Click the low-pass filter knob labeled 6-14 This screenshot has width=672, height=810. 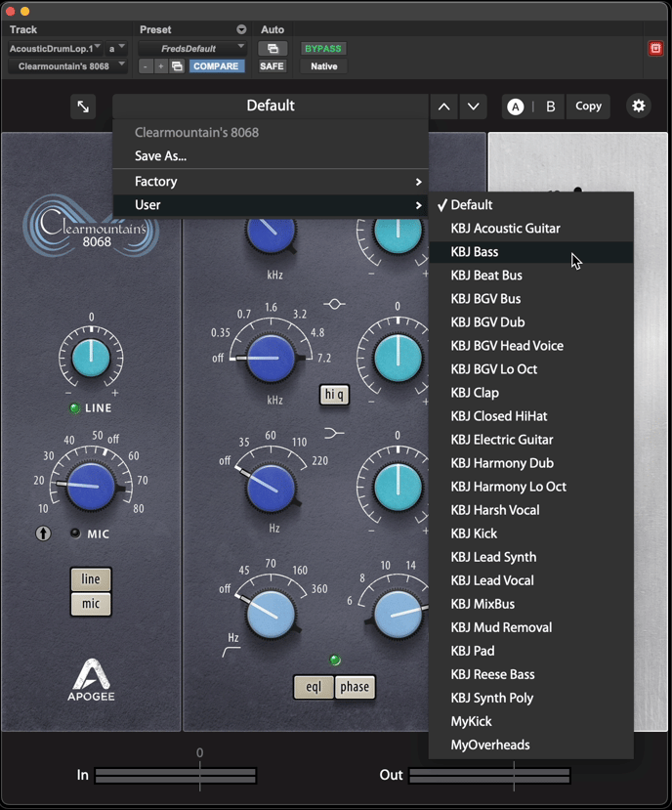(x=399, y=615)
